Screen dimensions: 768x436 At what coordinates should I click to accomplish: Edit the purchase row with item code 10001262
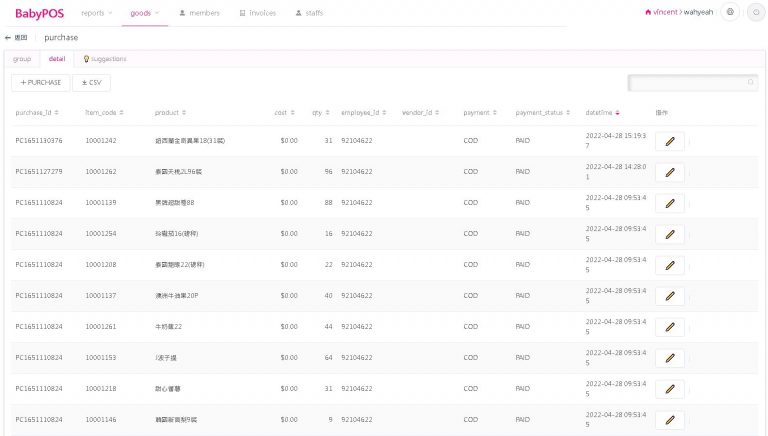tap(669, 172)
